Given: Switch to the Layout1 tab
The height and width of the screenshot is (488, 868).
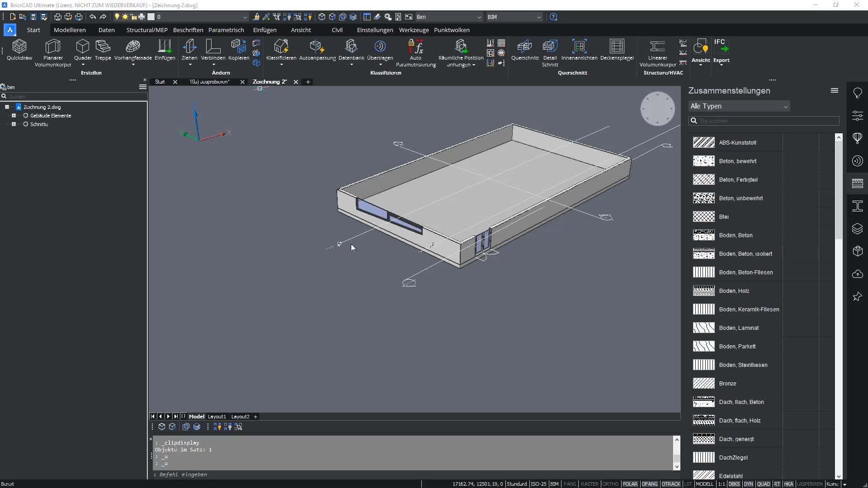Looking at the screenshot, I should coord(217,417).
